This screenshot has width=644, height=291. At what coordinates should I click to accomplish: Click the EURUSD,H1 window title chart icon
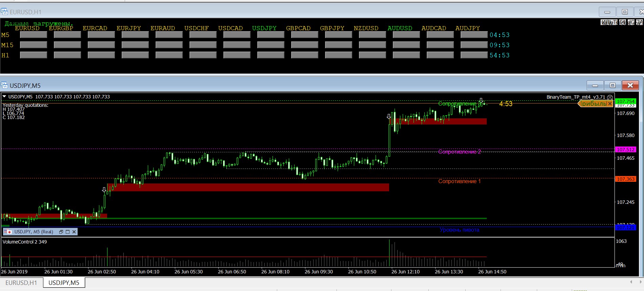4,12
